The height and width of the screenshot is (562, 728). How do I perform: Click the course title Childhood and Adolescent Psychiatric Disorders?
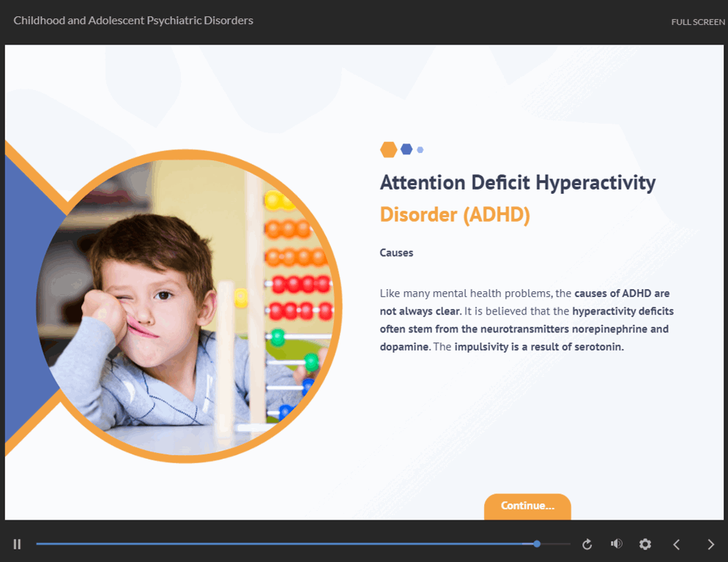click(x=133, y=20)
